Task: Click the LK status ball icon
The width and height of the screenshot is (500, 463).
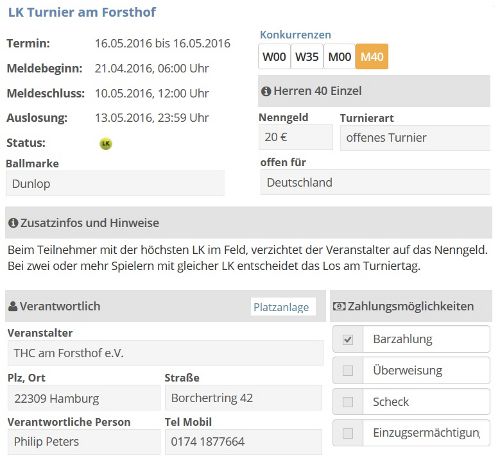Action: (106, 144)
